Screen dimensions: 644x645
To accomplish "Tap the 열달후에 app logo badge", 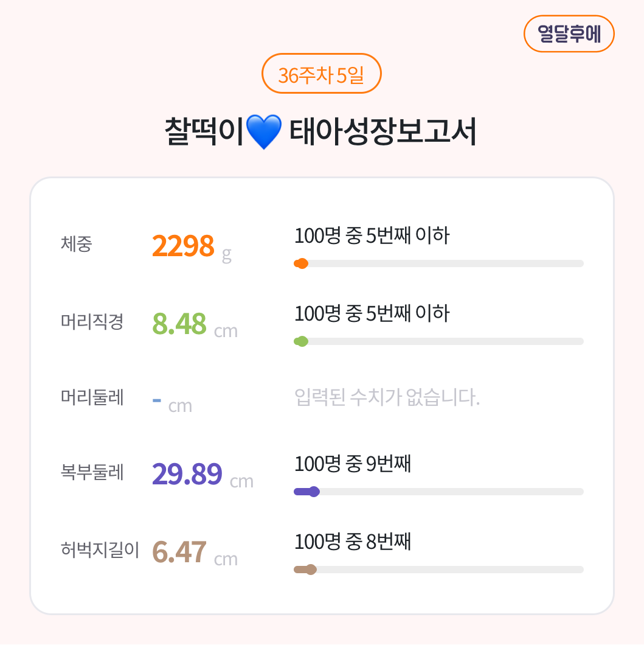I will click(x=569, y=34).
